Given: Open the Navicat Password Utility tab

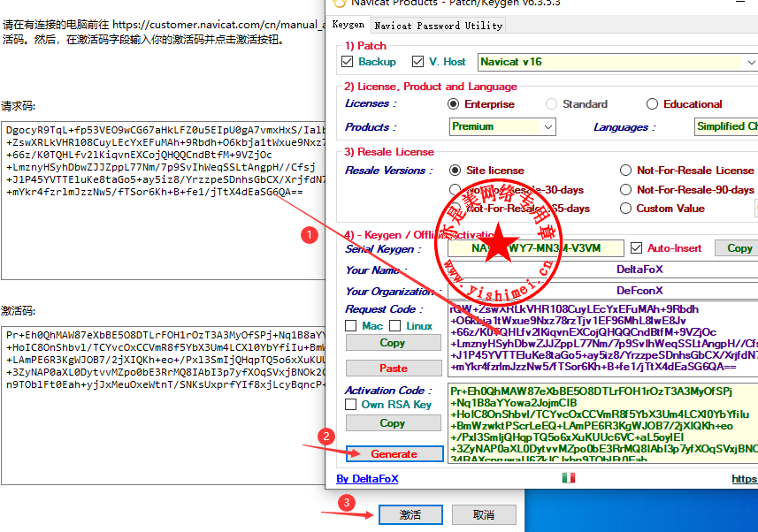Looking at the screenshot, I should (x=438, y=25).
